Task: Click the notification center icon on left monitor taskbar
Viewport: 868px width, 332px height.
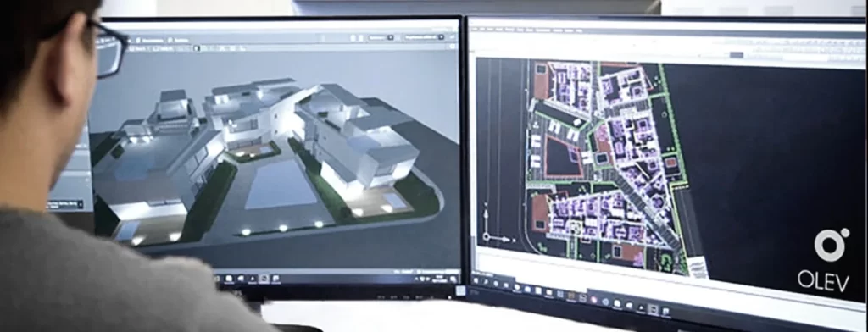Action: (x=453, y=279)
